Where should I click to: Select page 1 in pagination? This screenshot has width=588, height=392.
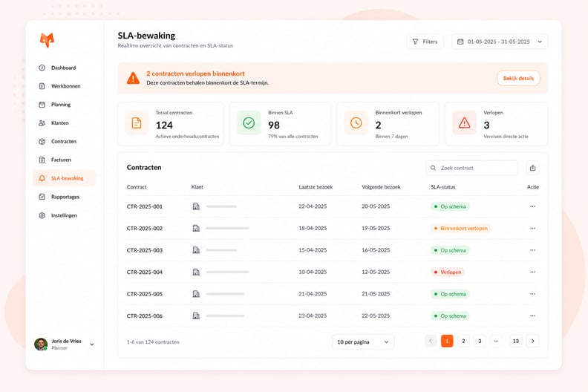pyautogui.click(x=447, y=341)
